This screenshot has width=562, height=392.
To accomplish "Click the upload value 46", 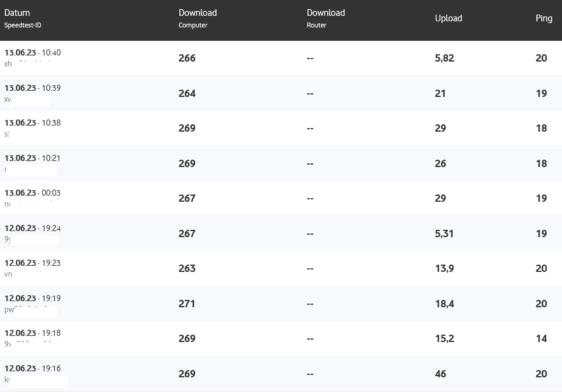I will [441, 374].
